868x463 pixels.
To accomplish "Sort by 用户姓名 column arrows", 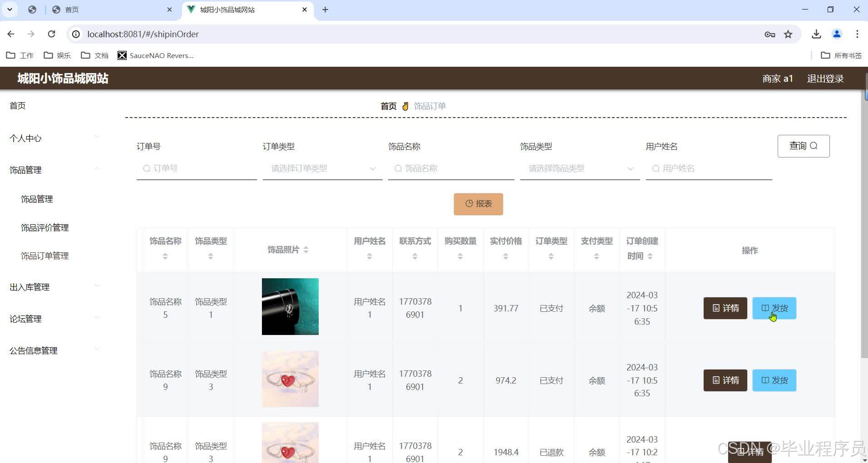I will 370,256.
